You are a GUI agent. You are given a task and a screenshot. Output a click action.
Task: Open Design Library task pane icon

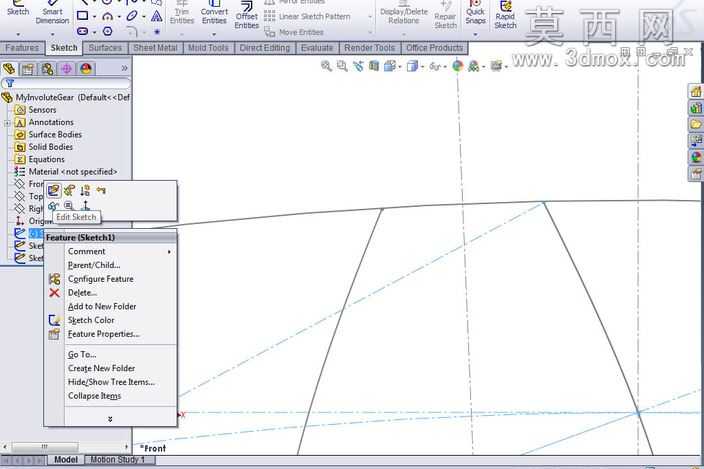[x=696, y=108]
